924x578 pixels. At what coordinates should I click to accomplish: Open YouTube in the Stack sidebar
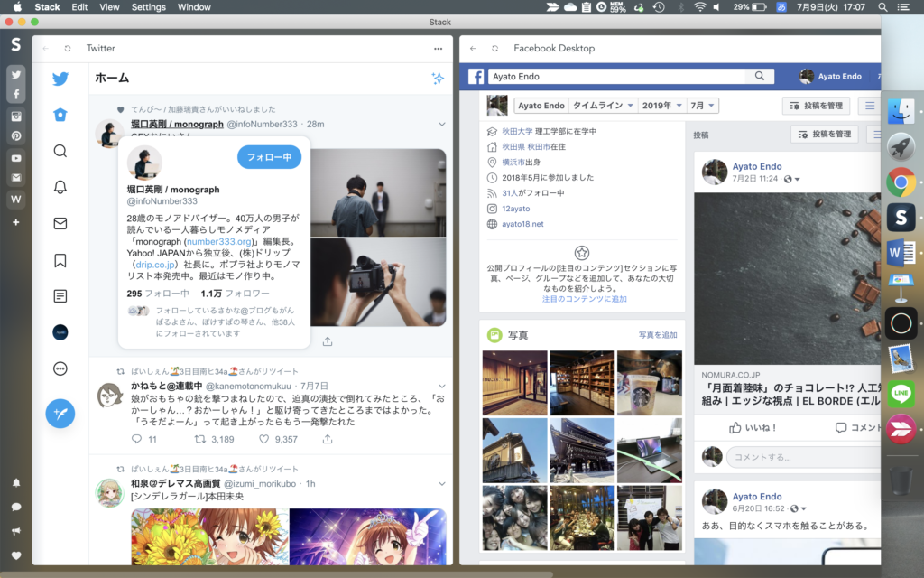click(x=16, y=158)
